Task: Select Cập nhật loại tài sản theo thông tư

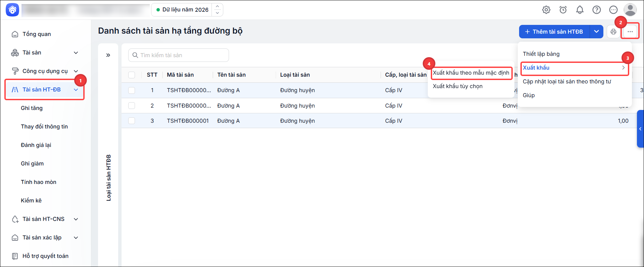Action: coord(567,81)
